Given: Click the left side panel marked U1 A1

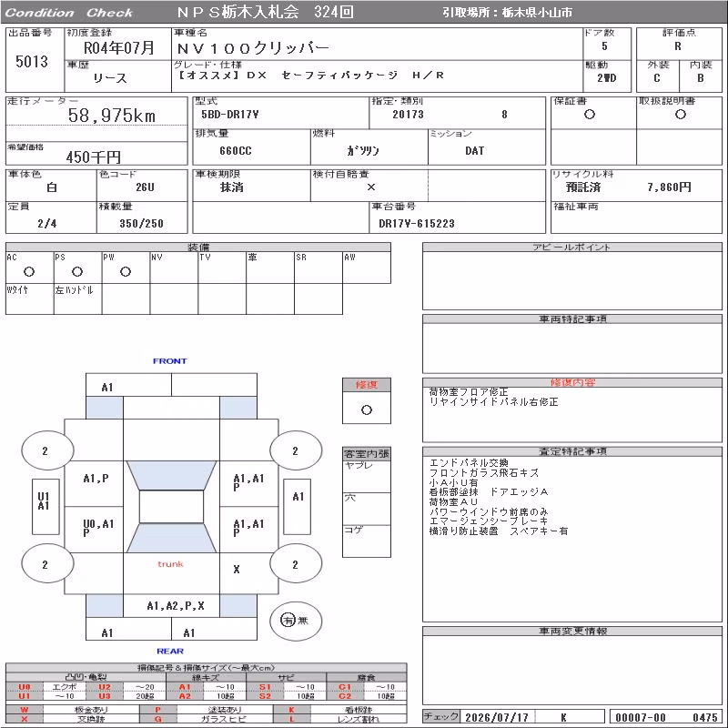Looking at the screenshot, I should (x=45, y=506).
